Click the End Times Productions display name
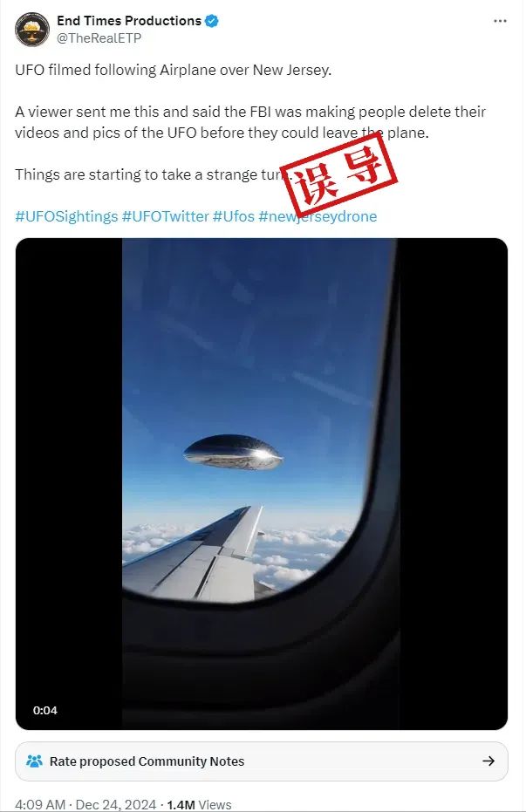This screenshot has width=526, height=812. click(x=129, y=21)
